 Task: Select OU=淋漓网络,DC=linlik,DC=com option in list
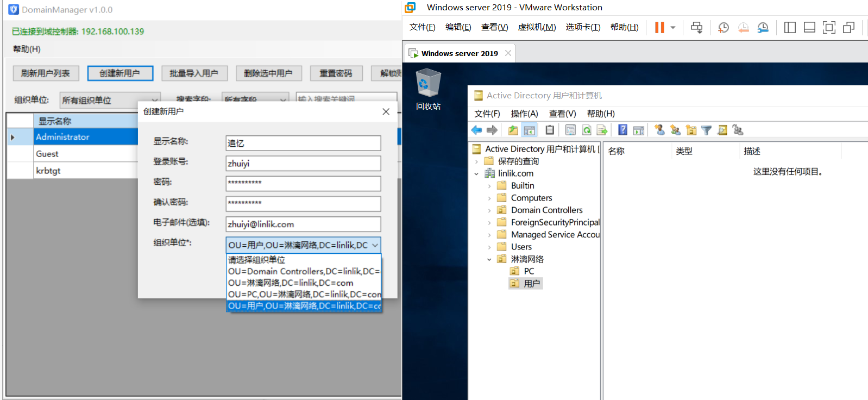pos(304,283)
